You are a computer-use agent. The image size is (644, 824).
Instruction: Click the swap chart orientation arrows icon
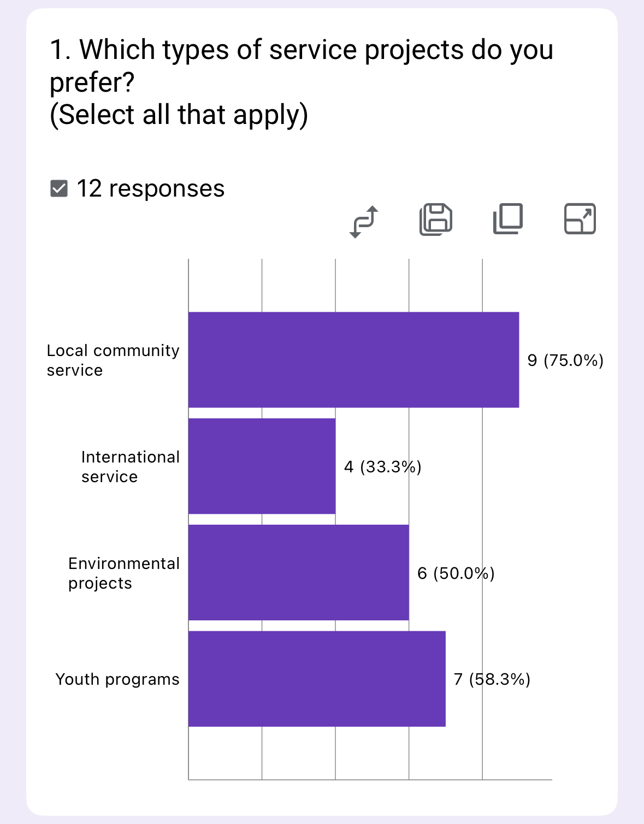point(364,221)
